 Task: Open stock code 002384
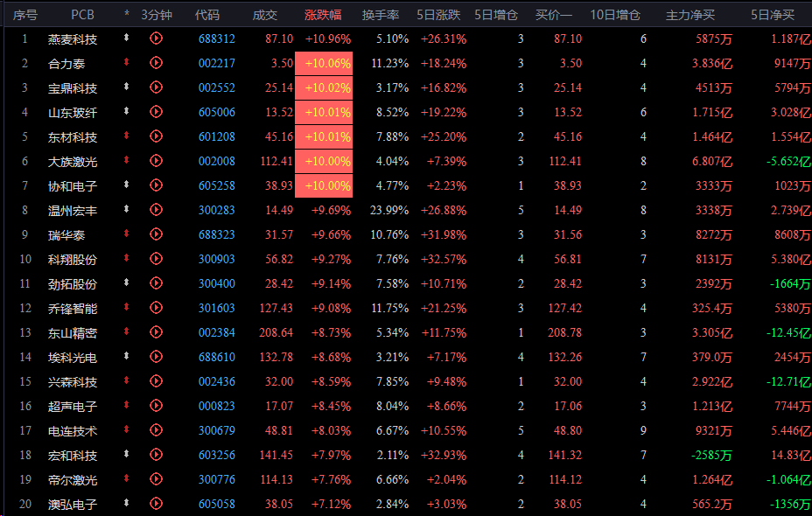(216, 333)
